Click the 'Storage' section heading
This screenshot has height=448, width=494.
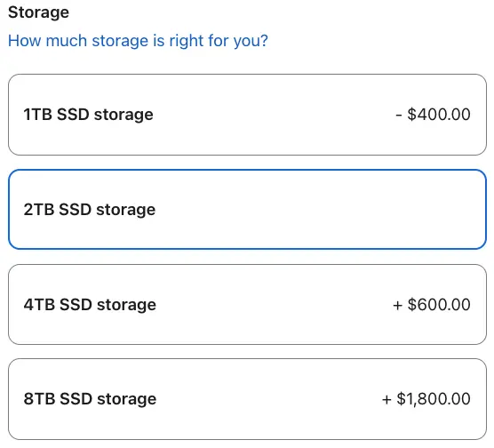tap(38, 12)
